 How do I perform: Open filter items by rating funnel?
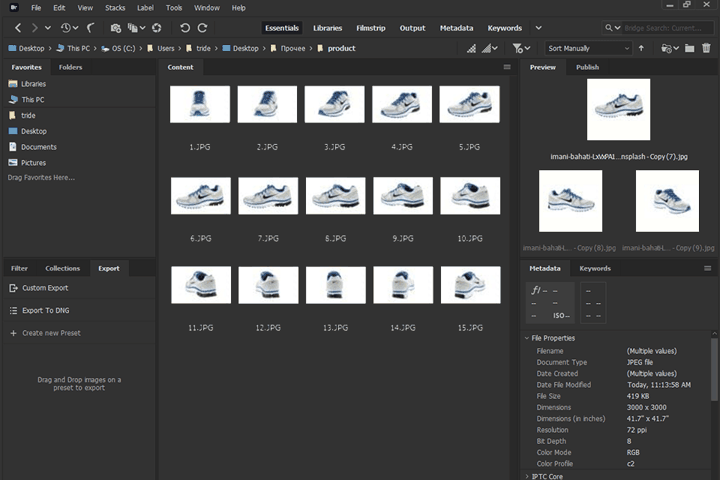(x=521, y=48)
